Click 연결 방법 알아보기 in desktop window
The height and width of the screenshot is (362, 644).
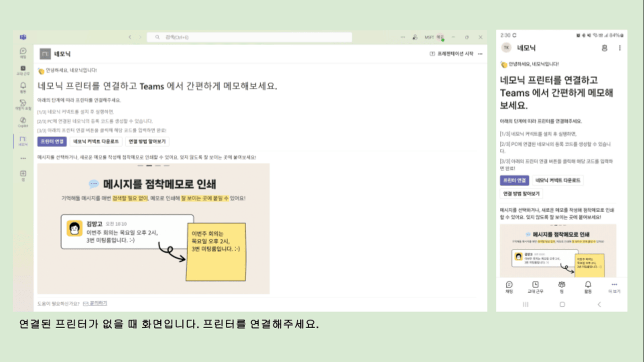point(147,141)
